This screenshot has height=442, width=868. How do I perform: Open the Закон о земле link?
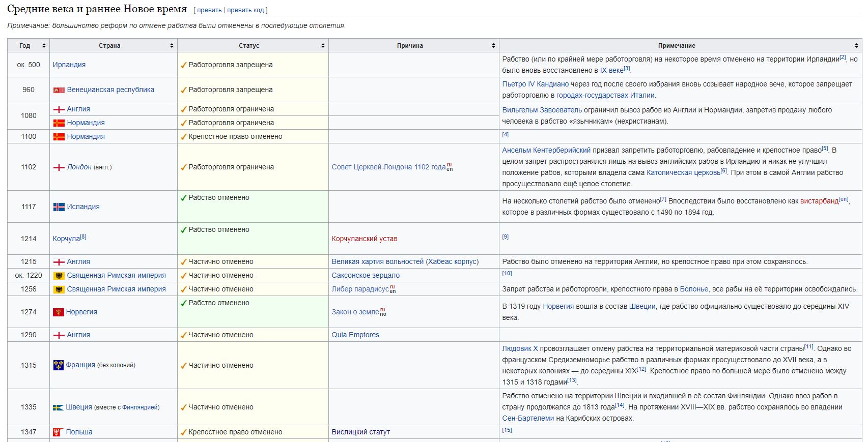click(x=355, y=312)
